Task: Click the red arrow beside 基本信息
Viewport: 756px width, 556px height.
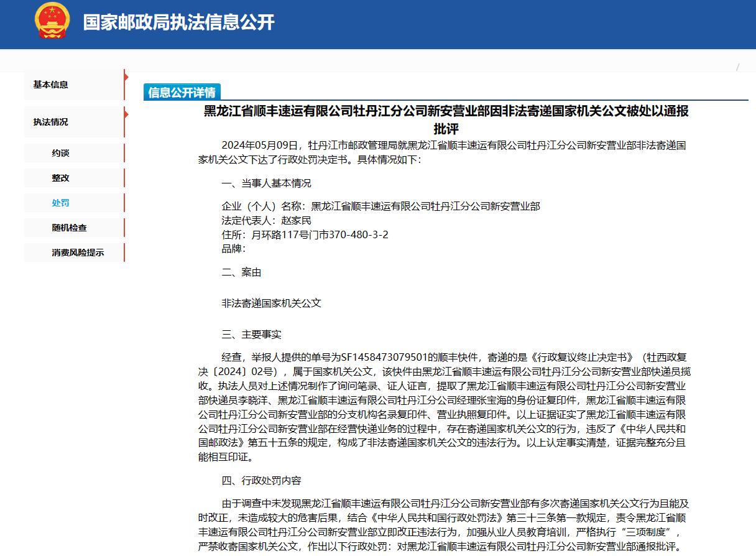Action: 126,77
